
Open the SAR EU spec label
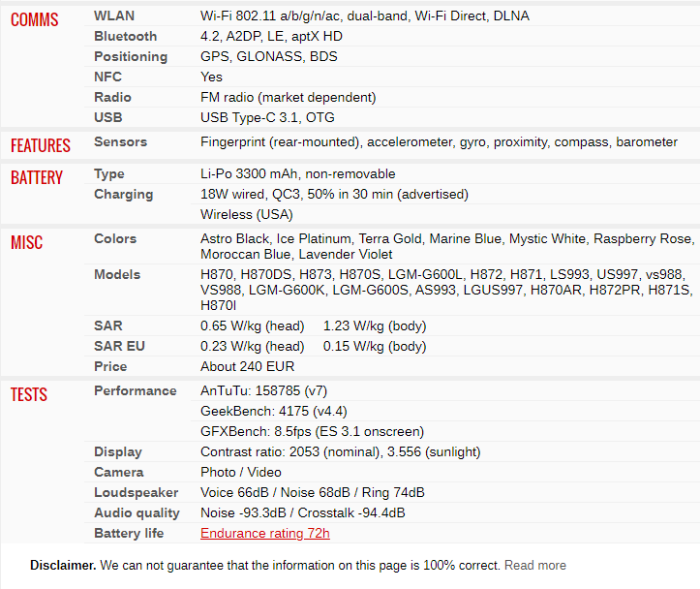coord(119,346)
